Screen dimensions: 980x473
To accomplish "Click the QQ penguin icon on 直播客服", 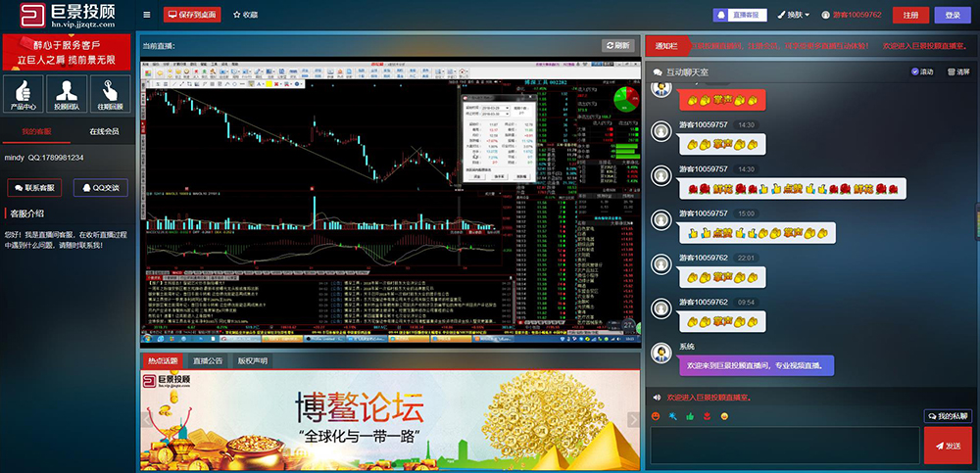I will [x=720, y=15].
